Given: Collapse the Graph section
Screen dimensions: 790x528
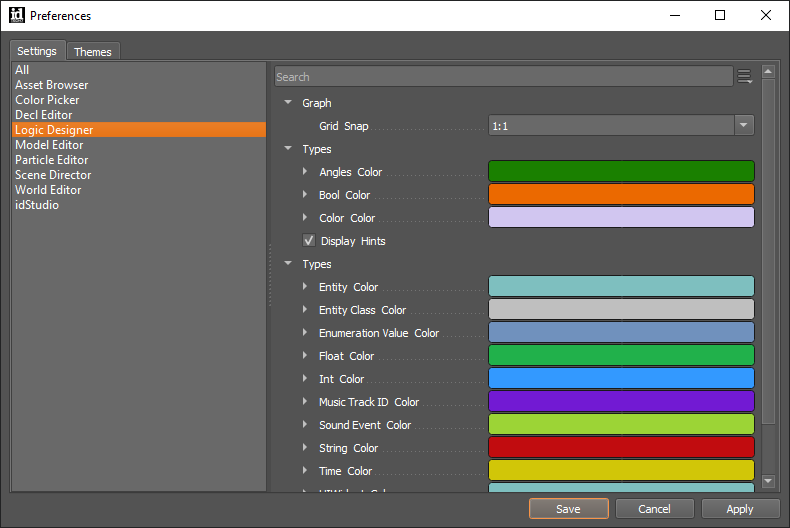Looking at the screenshot, I should [288, 102].
